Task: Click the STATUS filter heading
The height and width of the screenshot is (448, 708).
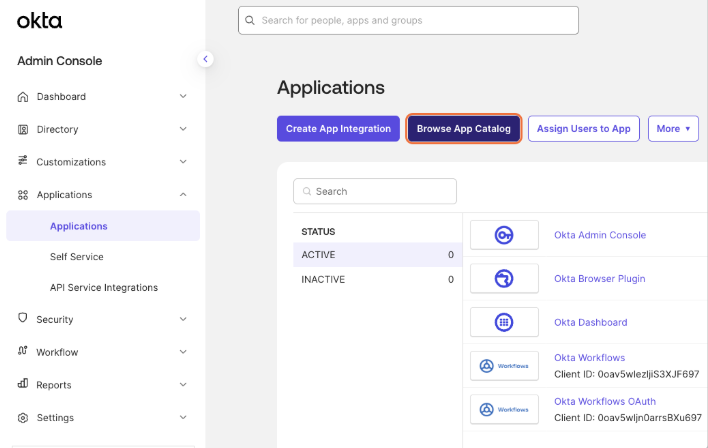Action: coord(318,232)
